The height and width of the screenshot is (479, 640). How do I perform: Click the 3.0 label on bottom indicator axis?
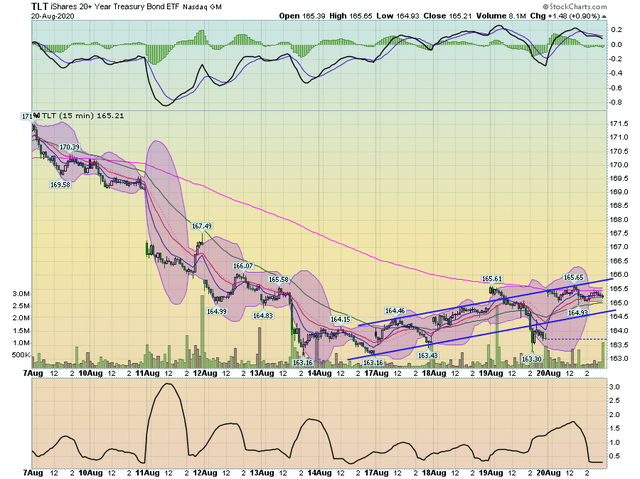pyautogui.click(x=615, y=387)
